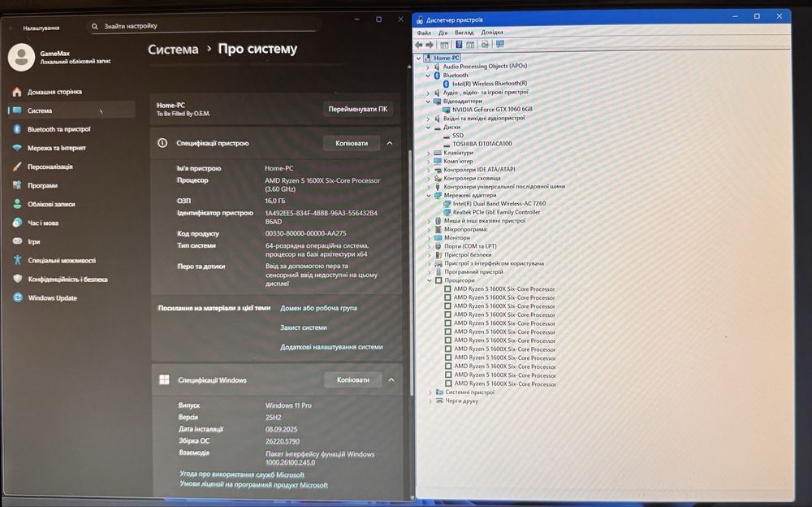Collapse Специфікації пристрою section chevron
The width and height of the screenshot is (812, 507).
[390, 143]
